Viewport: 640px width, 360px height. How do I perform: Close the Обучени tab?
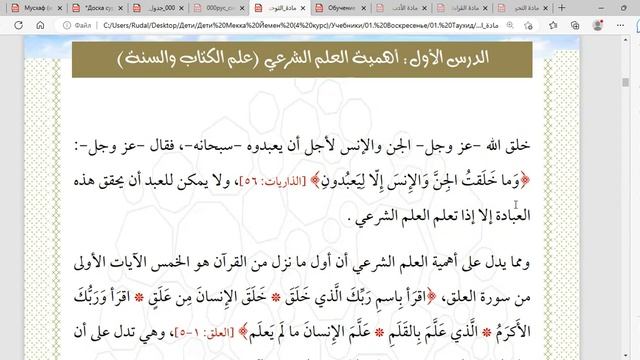tap(364, 8)
